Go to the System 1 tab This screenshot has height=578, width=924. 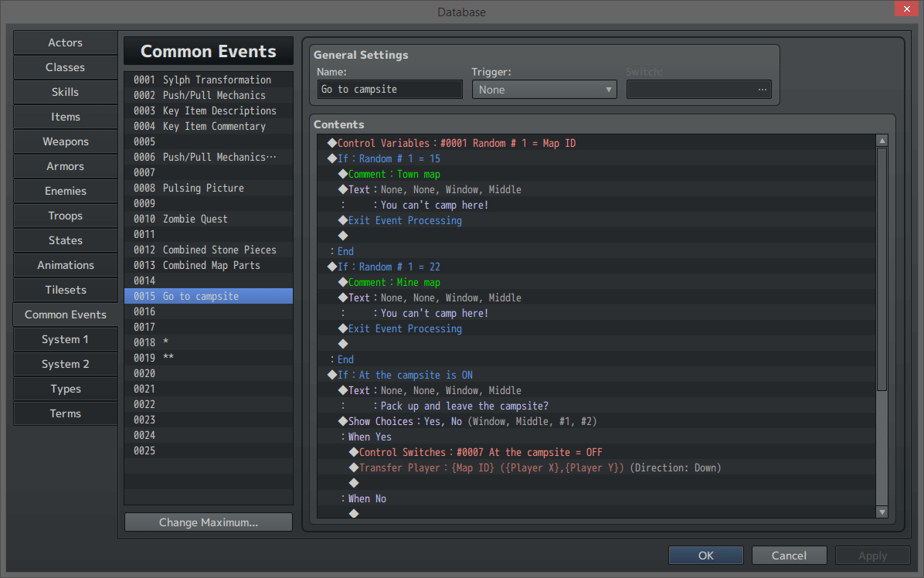point(66,339)
